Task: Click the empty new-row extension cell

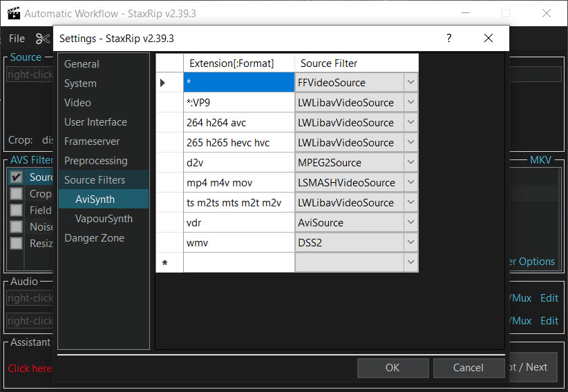Action: point(238,262)
